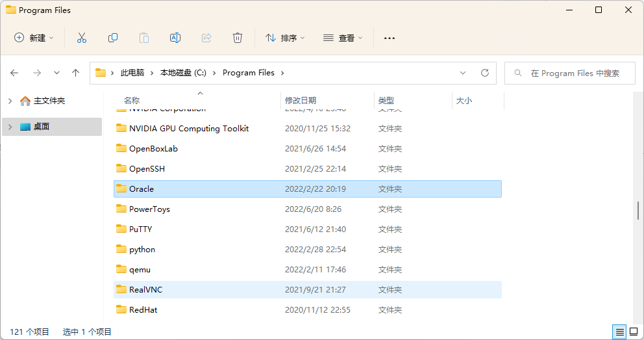
Task: Click date 2021/6/12 21:40
Action: (x=316, y=229)
